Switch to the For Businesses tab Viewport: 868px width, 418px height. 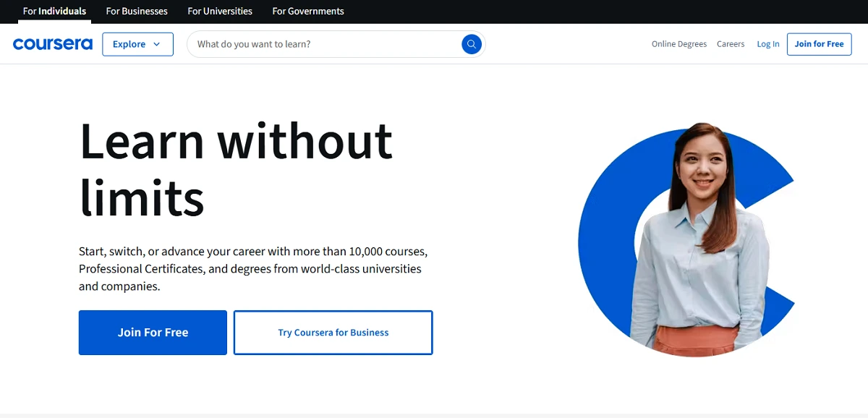(x=137, y=11)
